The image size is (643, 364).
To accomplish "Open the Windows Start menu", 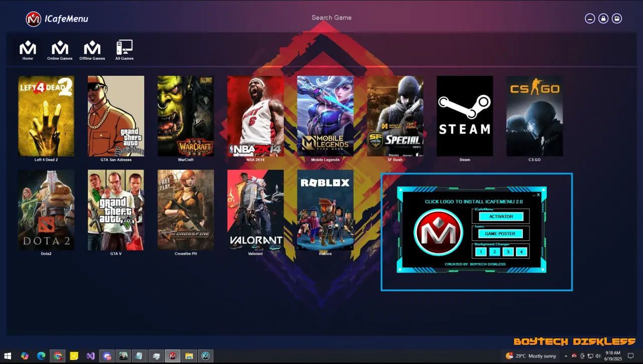I will (x=8, y=356).
